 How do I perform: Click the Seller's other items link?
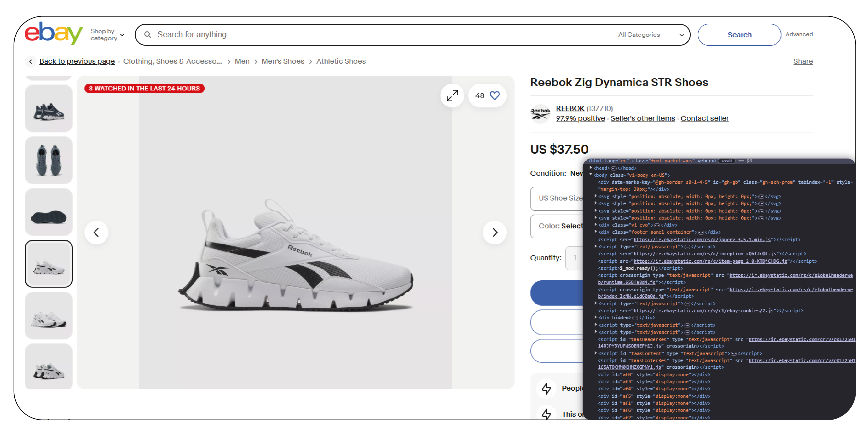tap(643, 119)
